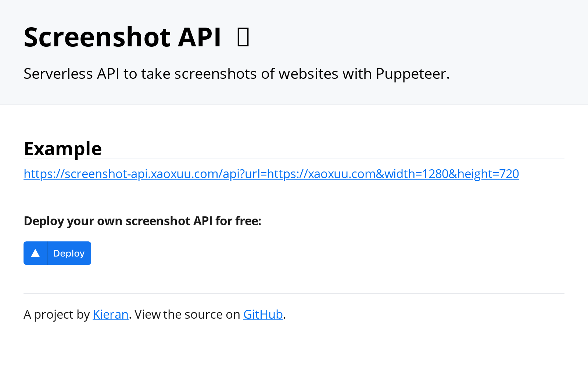Click the horizontal divider above the footer

point(294,293)
